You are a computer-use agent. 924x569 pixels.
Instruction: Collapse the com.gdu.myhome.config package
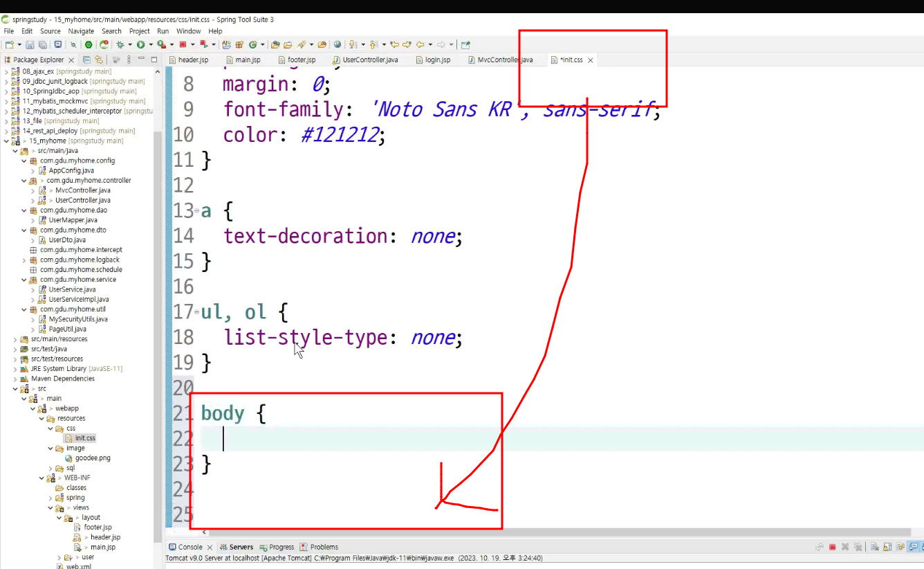pos(24,161)
